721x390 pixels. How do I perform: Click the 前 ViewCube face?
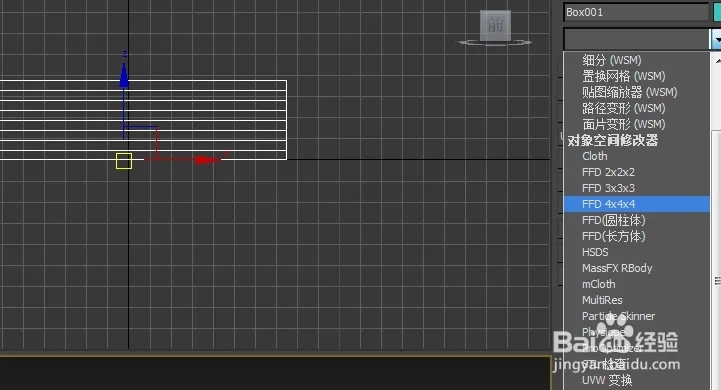click(495, 26)
